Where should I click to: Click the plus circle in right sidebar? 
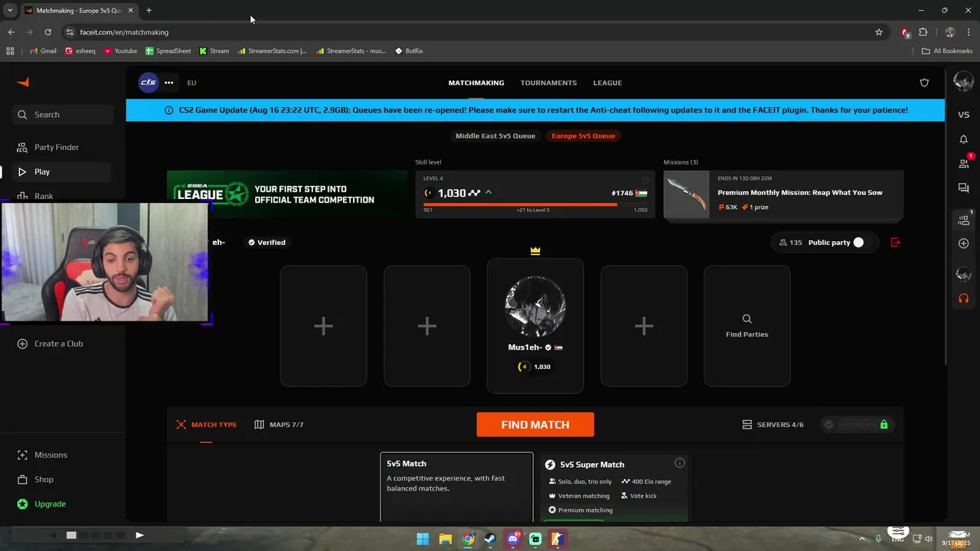point(963,243)
